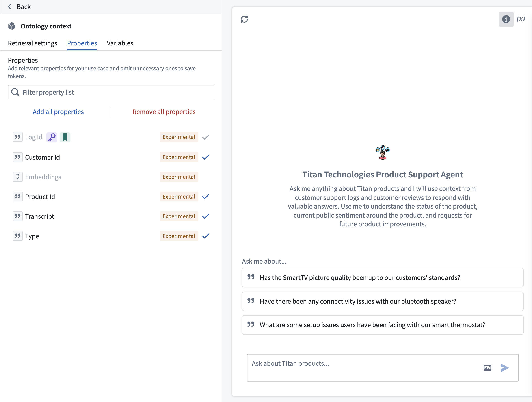Toggle the Product Id property checkmark
This screenshot has width=532, height=402.
point(206,197)
